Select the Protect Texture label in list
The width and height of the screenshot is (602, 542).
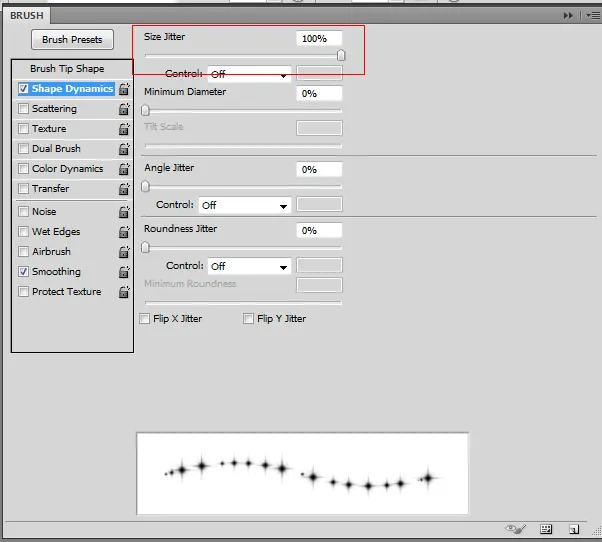pyautogui.click(x=67, y=292)
